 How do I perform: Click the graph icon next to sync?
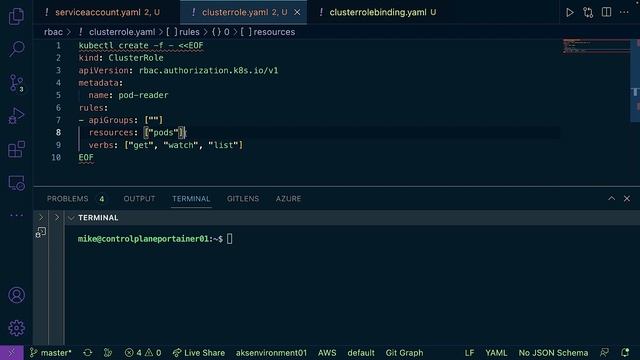[x=108, y=353]
